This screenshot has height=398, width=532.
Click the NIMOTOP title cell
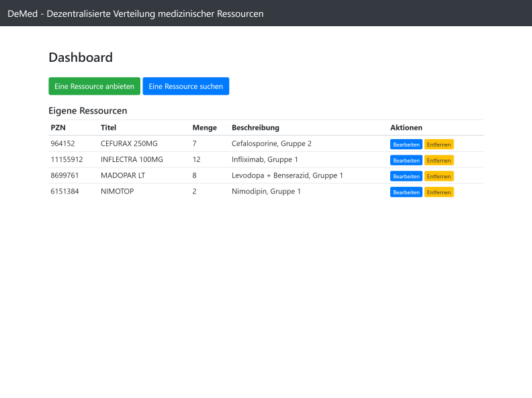tap(117, 191)
